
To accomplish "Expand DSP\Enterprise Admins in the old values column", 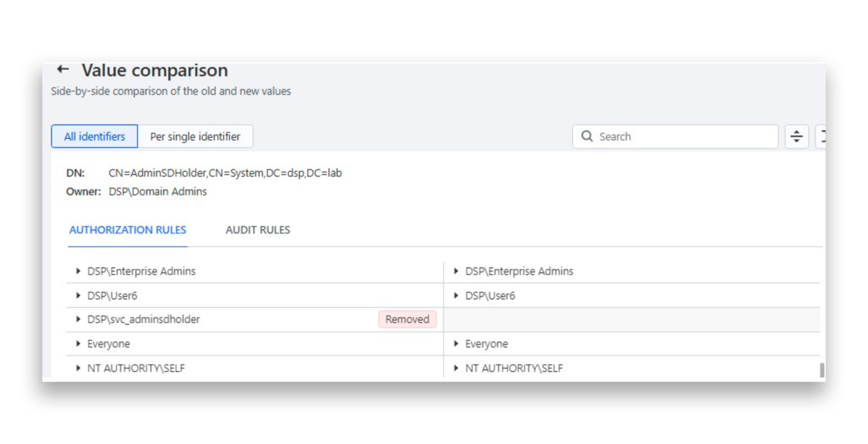I will [78, 271].
